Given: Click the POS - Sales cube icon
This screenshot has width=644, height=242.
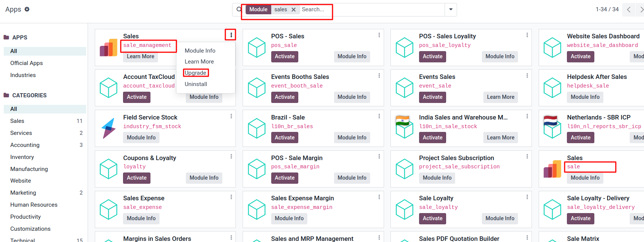Looking at the screenshot, I should 257,47.
